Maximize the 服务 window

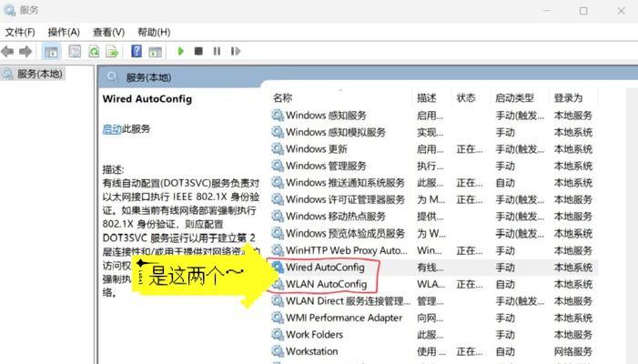point(583,11)
